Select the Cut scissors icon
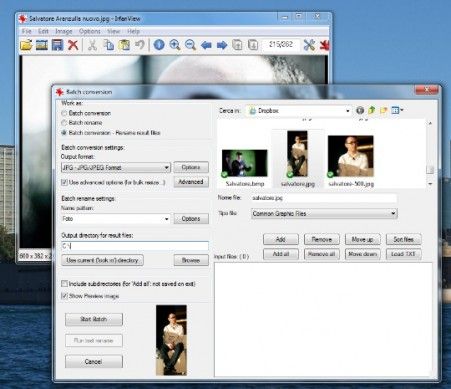The width and height of the screenshot is (451, 389). (x=92, y=45)
